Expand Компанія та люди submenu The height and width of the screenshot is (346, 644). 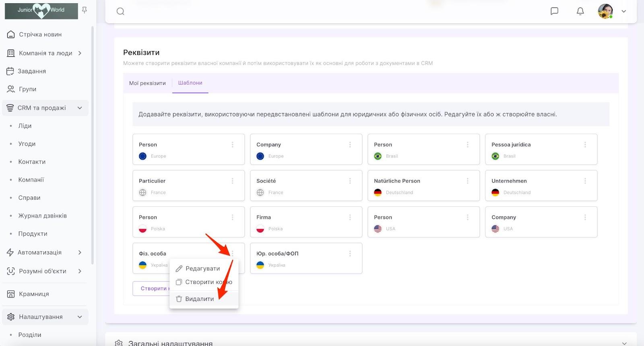[x=80, y=53]
